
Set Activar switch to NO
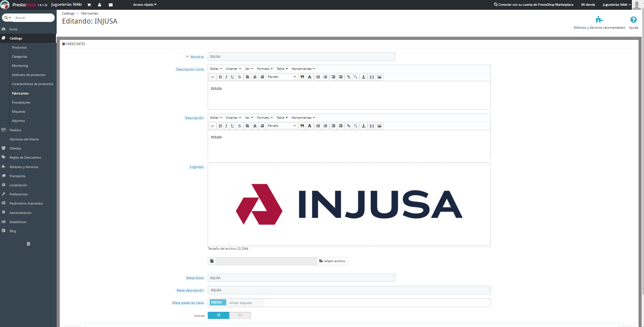pyautogui.click(x=240, y=315)
